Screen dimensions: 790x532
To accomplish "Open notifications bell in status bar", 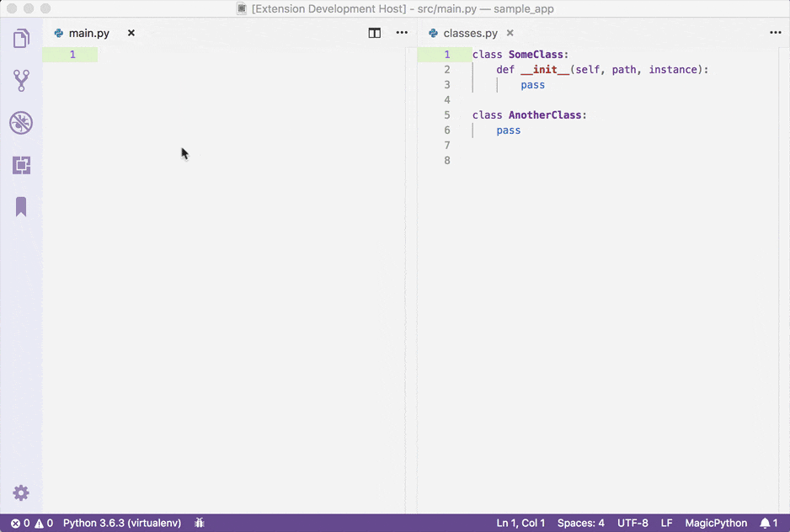I will (769, 523).
